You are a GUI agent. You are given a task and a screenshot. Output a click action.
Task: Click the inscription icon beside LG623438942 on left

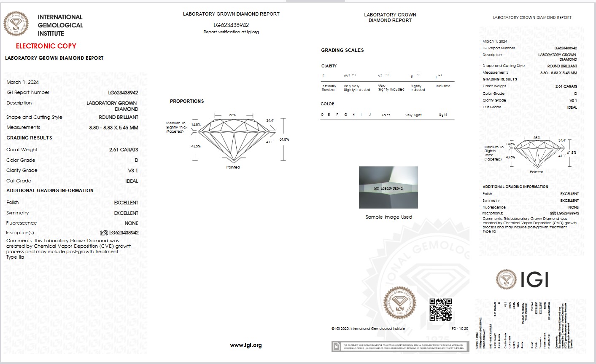104,233
